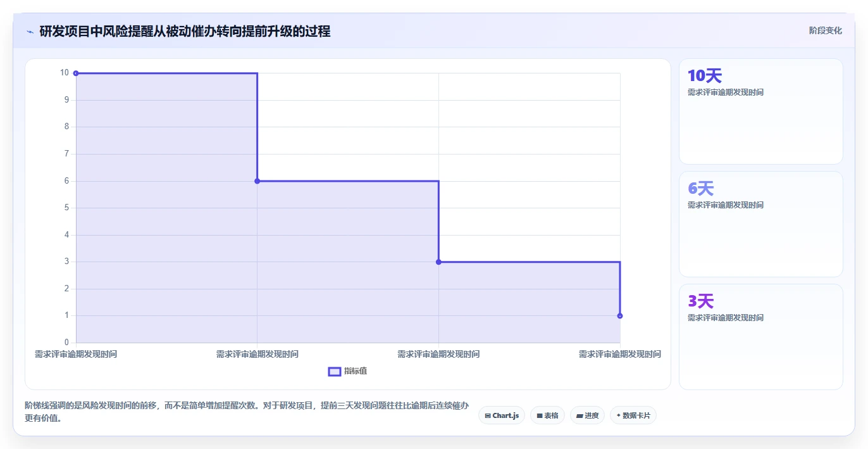
Task: Click the 进度 tag chip
Action: [x=587, y=415]
